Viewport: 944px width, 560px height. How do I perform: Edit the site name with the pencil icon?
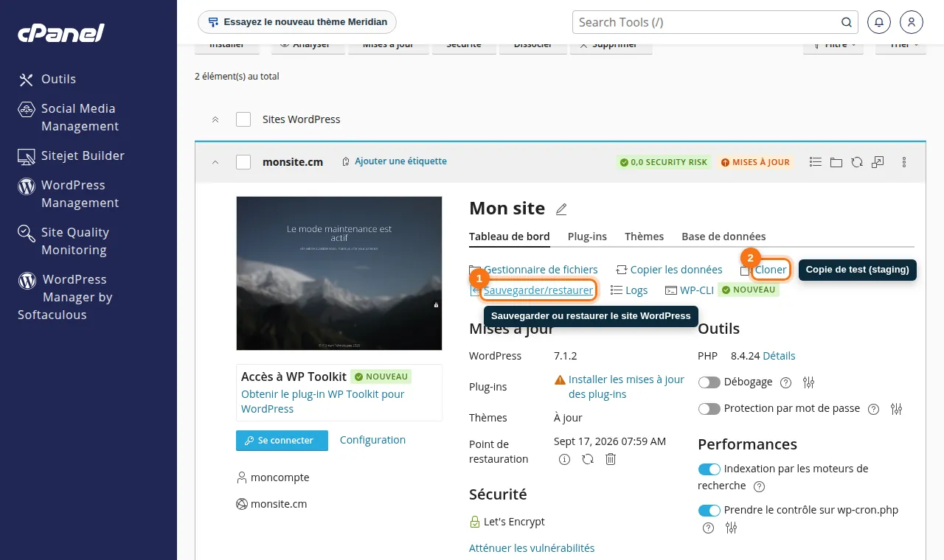pos(561,209)
